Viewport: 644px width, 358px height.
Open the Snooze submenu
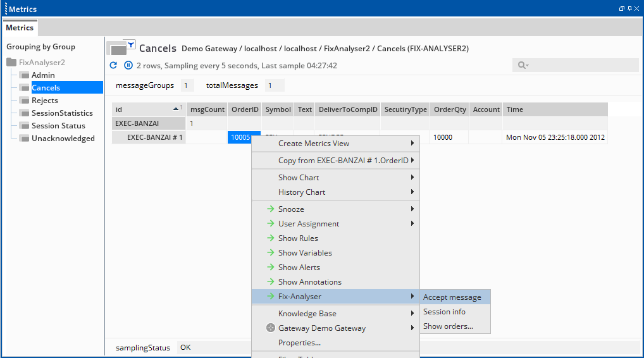click(x=335, y=209)
